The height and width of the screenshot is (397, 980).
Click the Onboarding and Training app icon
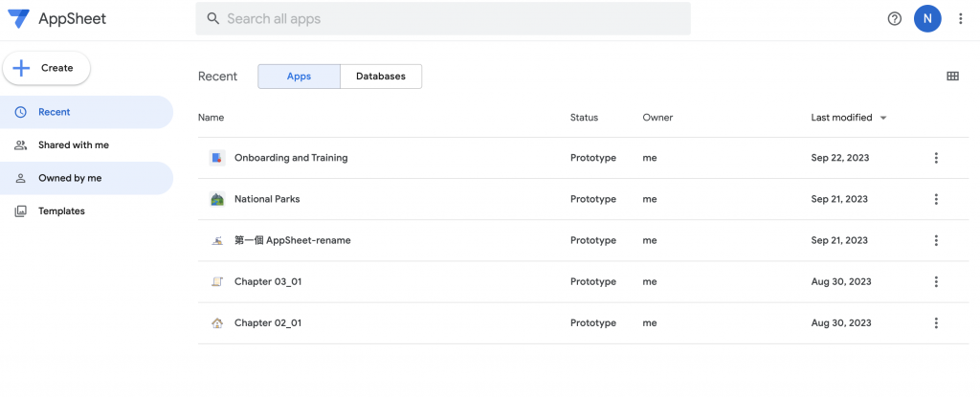point(216,158)
